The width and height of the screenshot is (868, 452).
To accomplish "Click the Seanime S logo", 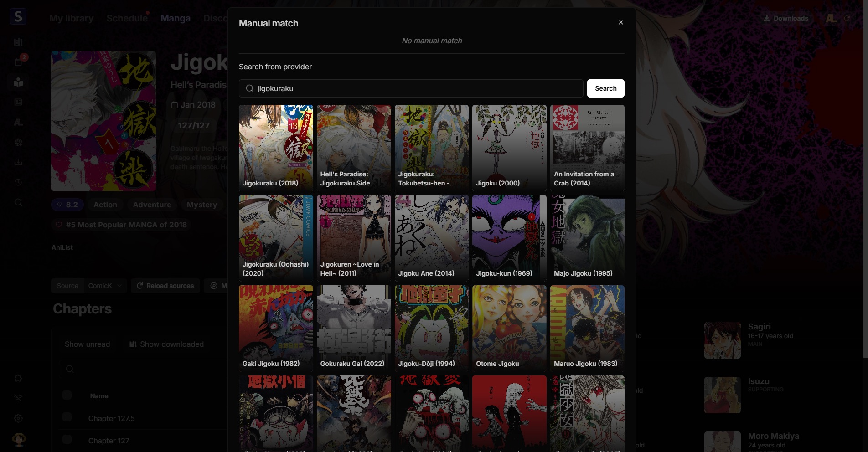I will pyautogui.click(x=18, y=17).
